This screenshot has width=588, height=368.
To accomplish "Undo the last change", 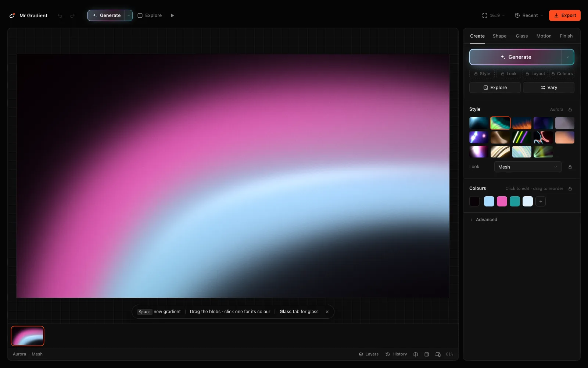I will pyautogui.click(x=60, y=15).
